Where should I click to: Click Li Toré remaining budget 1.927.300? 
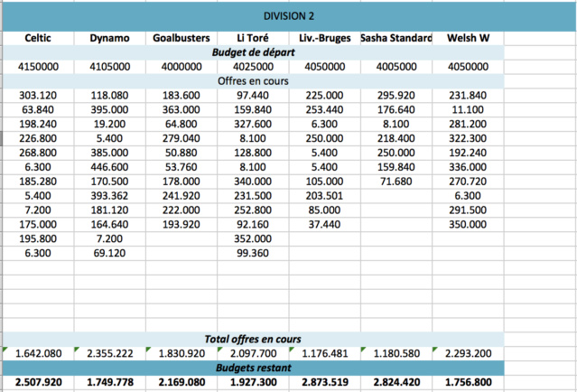point(253,382)
